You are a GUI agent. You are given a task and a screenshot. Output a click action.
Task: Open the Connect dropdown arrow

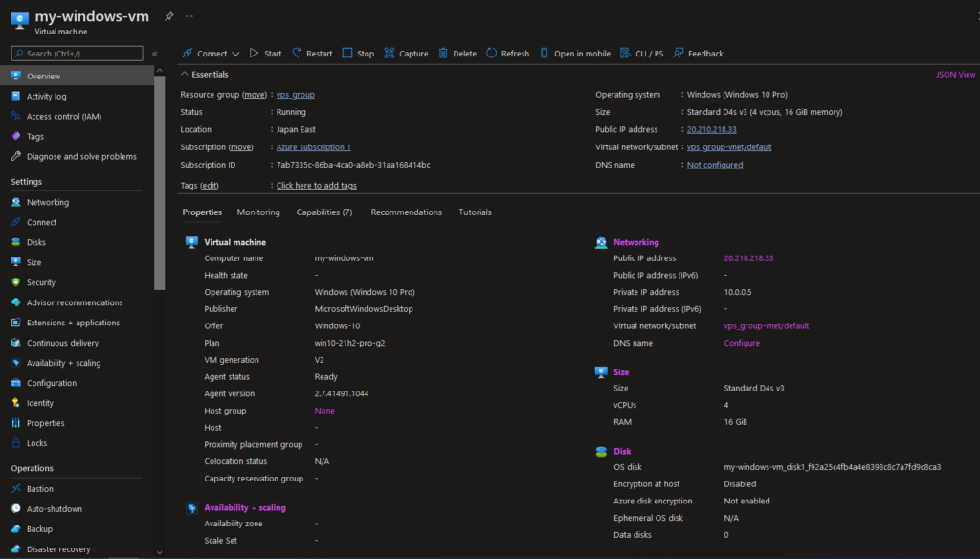(234, 53)
